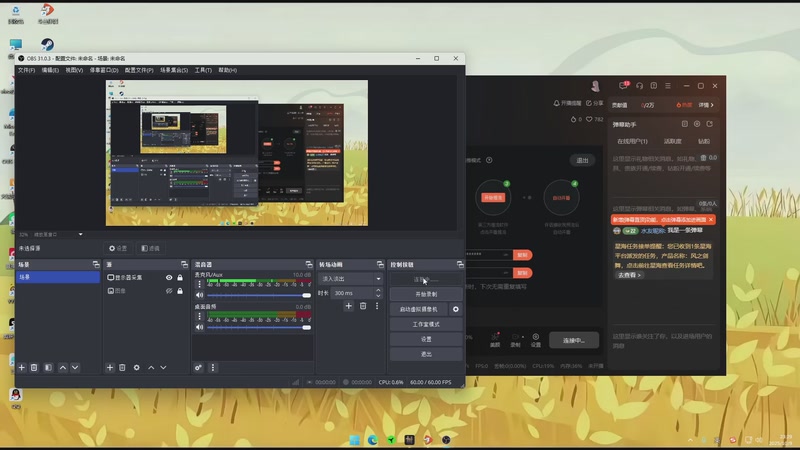Toggle visibility of display capture source

[x=169, y=278]
